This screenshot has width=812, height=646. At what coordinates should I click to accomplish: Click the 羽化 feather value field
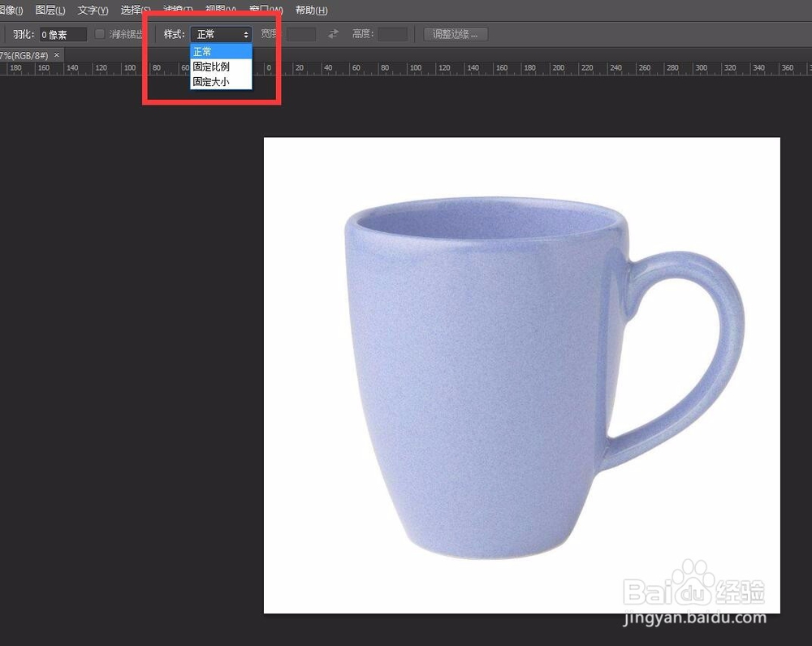pyautogui.click(x=63, y=35)
